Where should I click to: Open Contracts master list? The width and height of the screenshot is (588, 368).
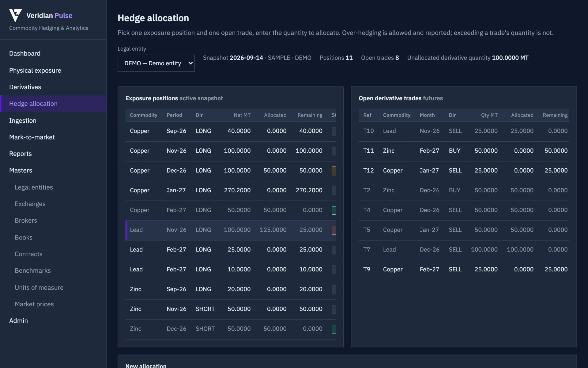pos(53,254)
